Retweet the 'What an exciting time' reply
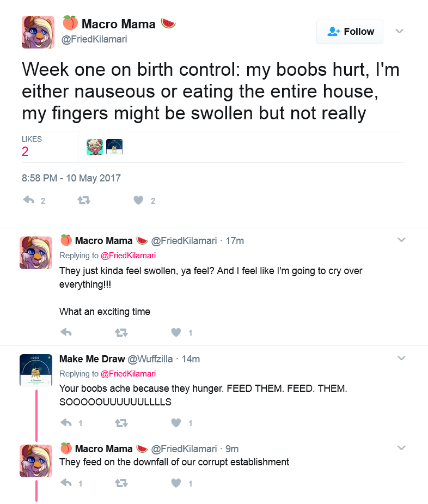 [x=121, y=332]
